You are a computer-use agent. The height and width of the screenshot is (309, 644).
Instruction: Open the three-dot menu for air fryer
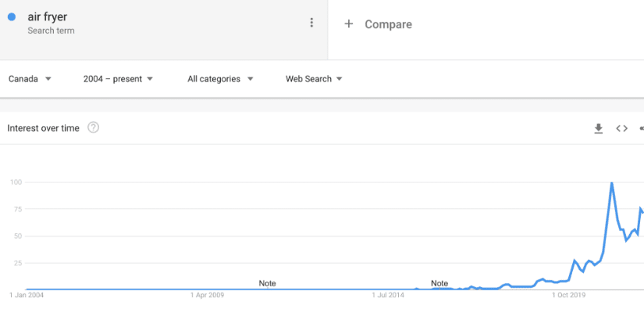click(311, 23)
